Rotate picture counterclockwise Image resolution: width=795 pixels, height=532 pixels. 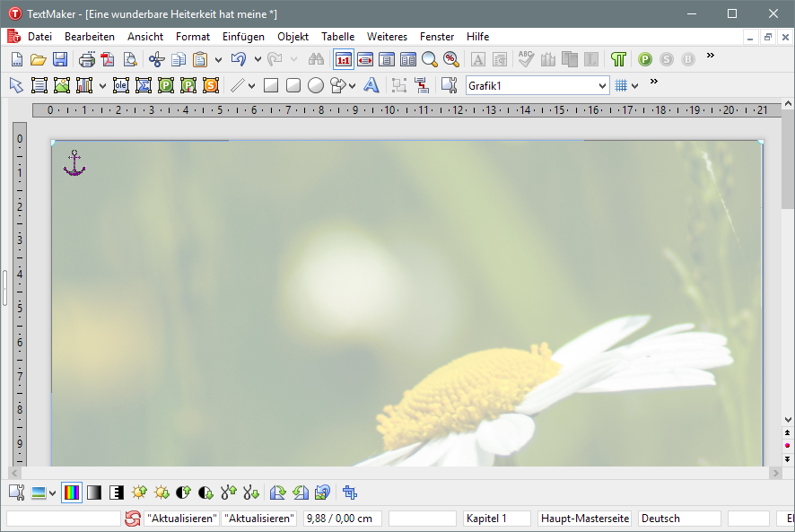point(301,493)
